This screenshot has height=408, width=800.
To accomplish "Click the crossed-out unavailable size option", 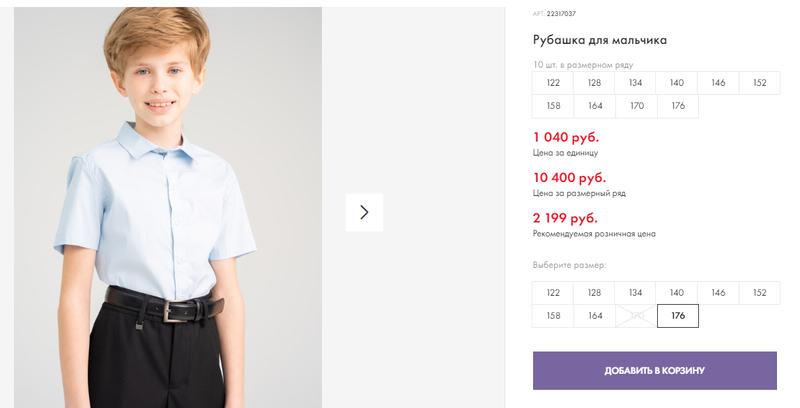I will tap(635, 316).
